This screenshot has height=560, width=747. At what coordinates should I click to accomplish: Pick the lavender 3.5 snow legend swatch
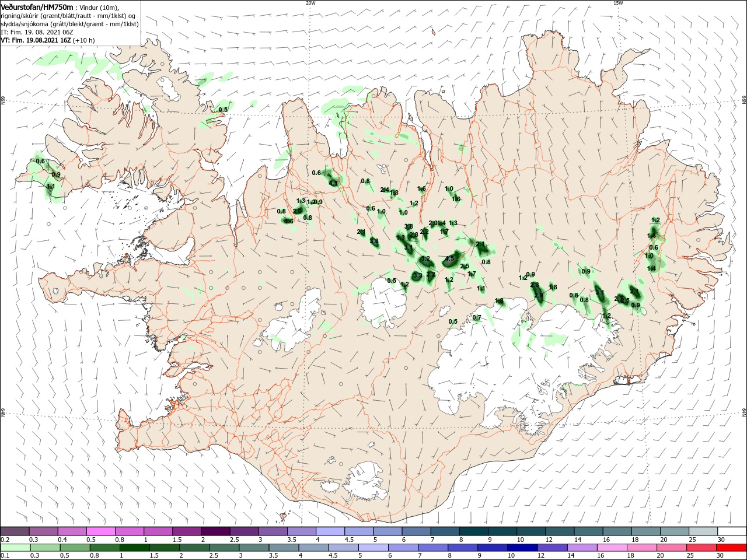301,531
